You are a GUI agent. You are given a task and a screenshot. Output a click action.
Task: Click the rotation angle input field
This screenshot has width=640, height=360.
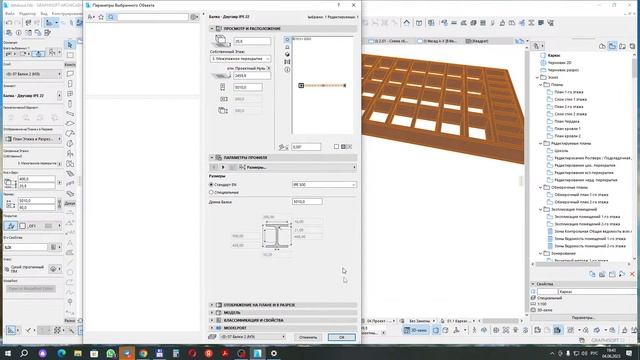pyautogui.click(x=306, y=147)
